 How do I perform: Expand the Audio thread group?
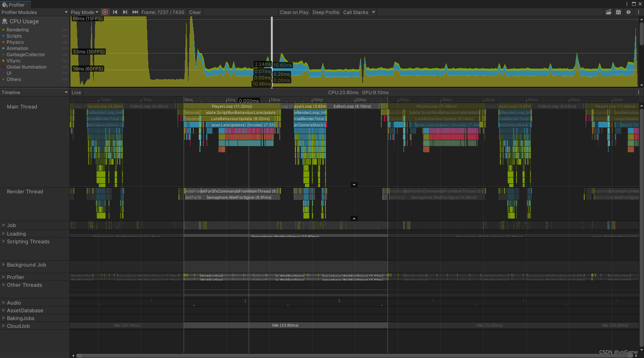pos(3,303)
